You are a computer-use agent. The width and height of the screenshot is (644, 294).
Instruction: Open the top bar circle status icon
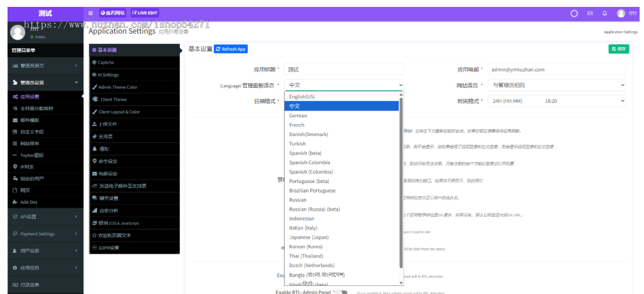coord(574,14)
